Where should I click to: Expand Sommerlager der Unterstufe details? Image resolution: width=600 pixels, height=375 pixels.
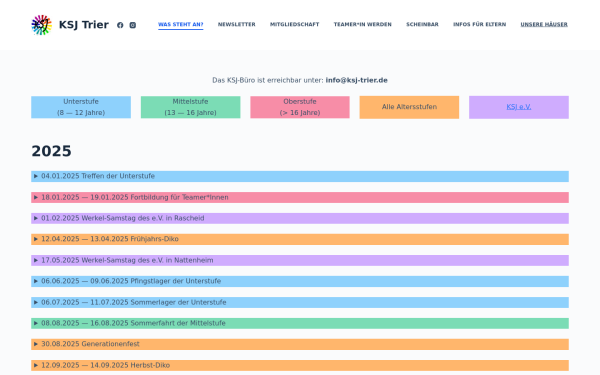pos(300,302)
